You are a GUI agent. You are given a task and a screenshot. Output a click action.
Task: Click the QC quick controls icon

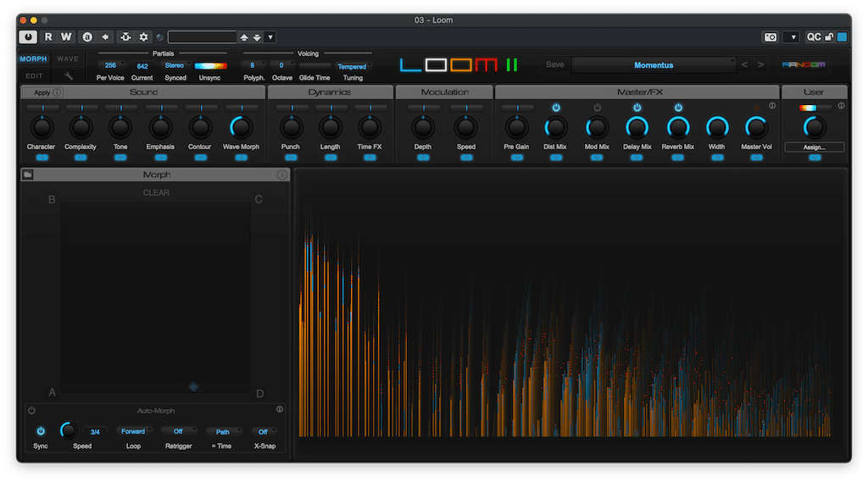click(x=814, y=37)
